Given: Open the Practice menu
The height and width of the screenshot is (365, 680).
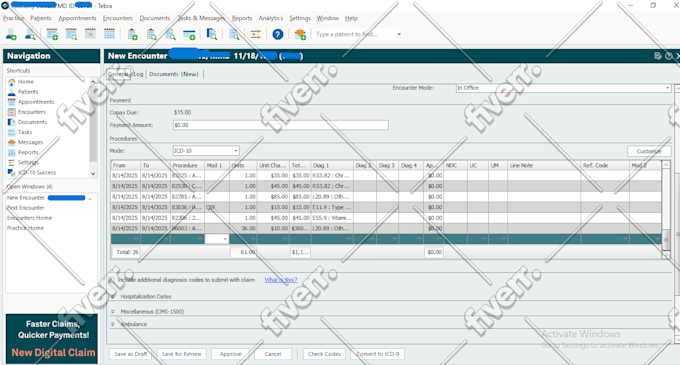Looking at the screenshot, I should pos(13,18).
